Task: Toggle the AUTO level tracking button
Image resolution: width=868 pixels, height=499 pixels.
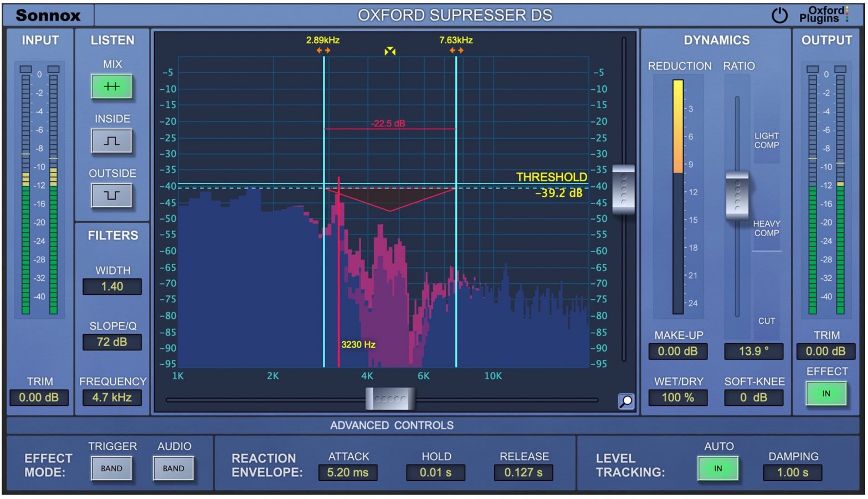Action: [718, 469]
